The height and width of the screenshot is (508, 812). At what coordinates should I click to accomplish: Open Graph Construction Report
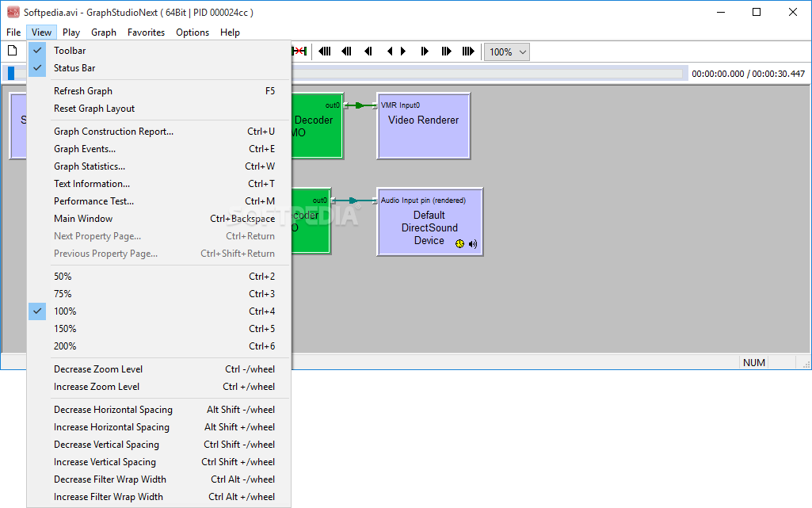pyautogui.click(x=159, y=132)
